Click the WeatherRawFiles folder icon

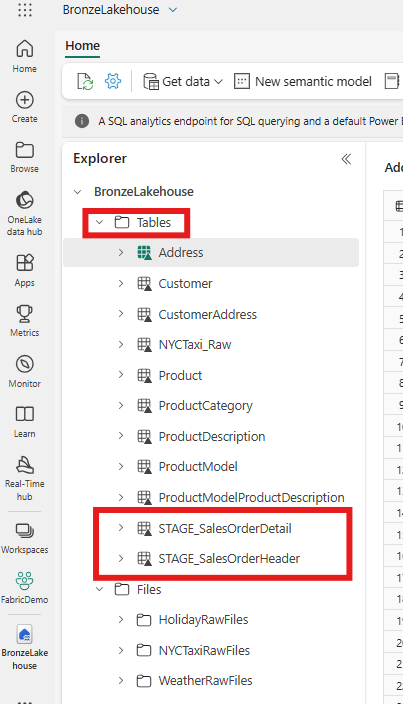[144, 681]
